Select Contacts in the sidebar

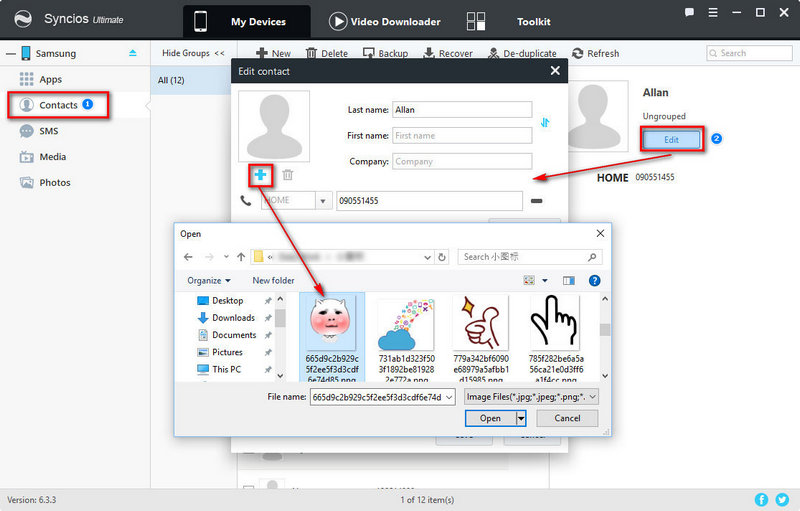(58, 105)
